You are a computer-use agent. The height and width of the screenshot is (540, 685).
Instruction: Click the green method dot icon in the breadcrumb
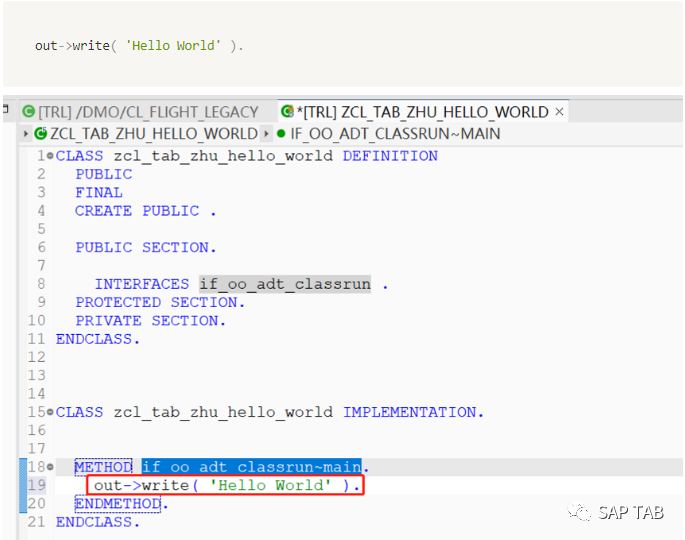click(281, 133)
